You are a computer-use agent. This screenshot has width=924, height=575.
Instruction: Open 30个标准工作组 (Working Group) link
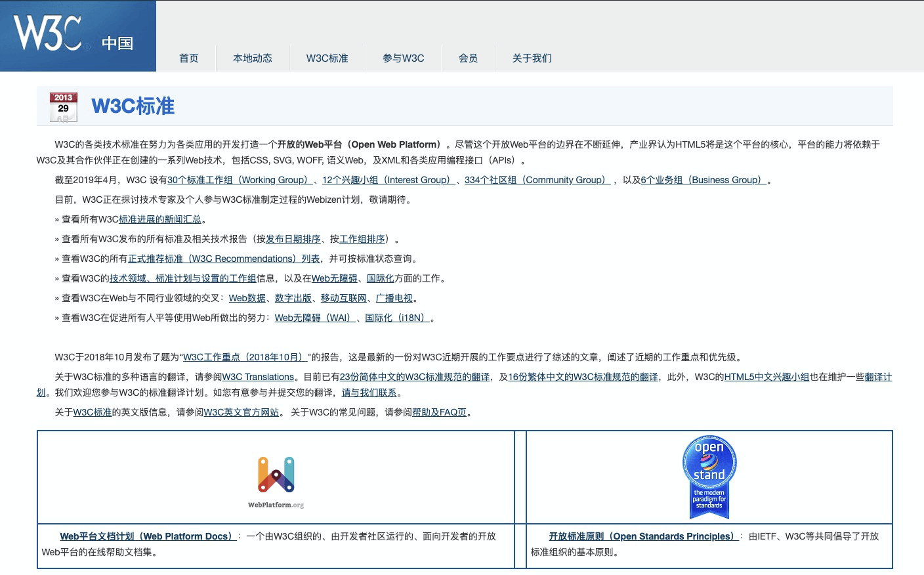tap(240, 180)
